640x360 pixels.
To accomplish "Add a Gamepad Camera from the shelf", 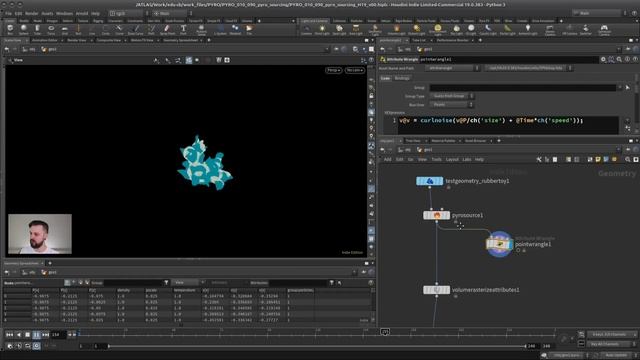I will [604, 29].
